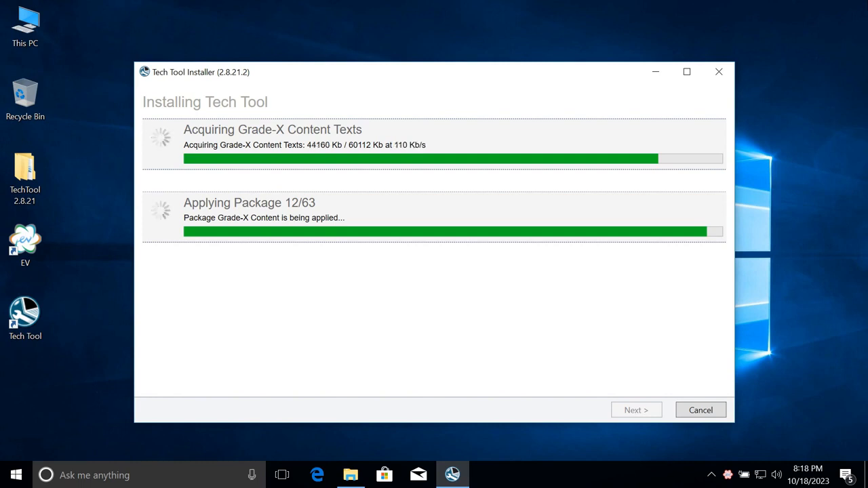Select the Recycle Bin icon

(x=25, y=99)
